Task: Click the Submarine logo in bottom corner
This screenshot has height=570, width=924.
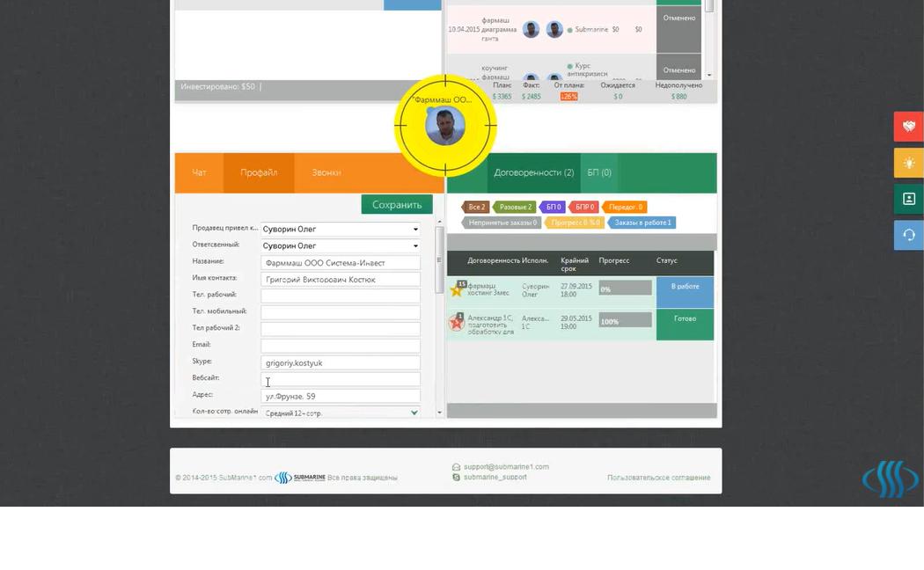Action: click(x=891, y=479)
